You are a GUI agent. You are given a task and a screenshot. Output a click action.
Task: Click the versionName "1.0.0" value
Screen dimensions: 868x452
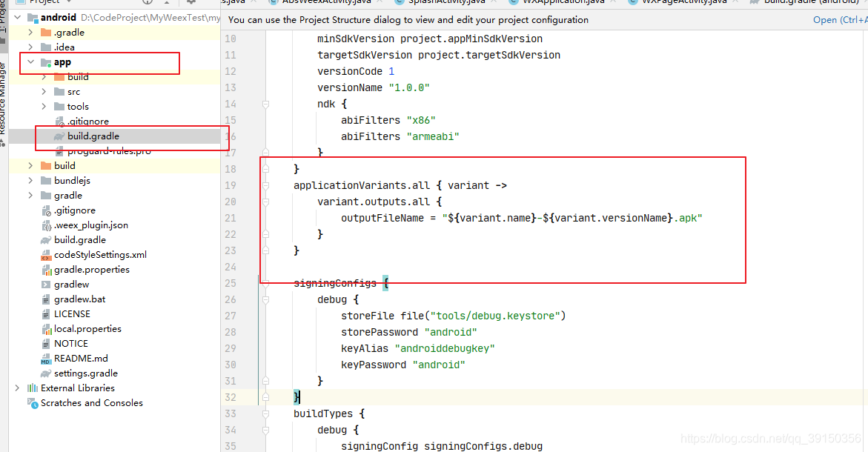coord(409,88)
